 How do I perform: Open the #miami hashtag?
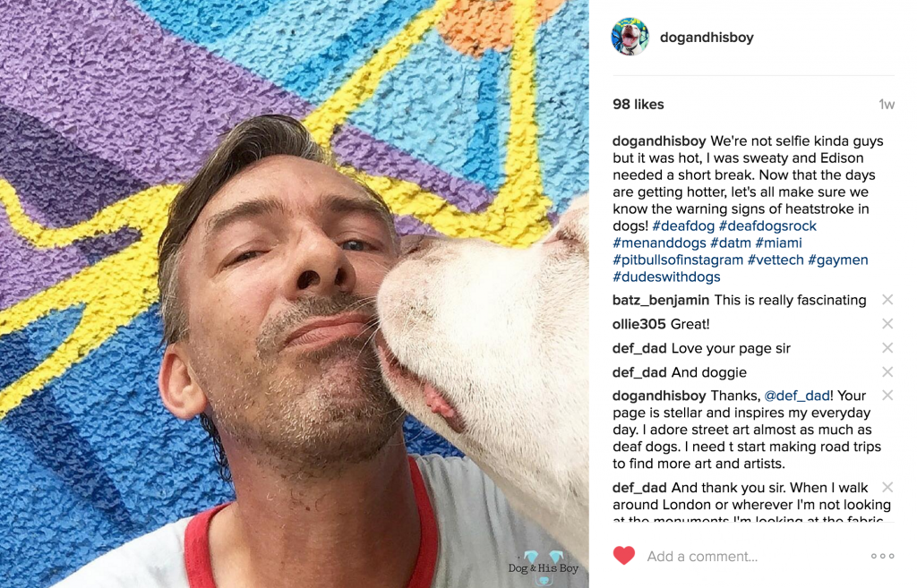[x=778, y=243]
